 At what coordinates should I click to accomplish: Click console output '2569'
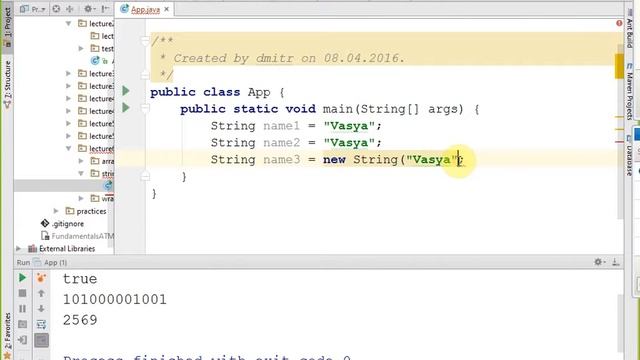point(80,320)
